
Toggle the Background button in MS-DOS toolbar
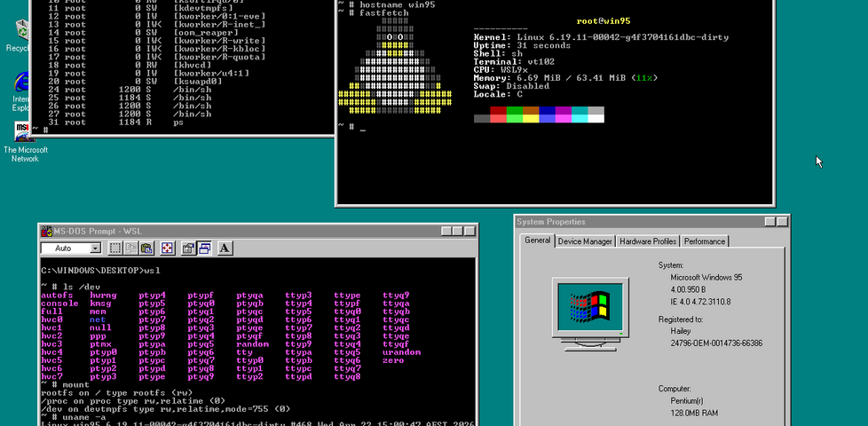[204, 248]
